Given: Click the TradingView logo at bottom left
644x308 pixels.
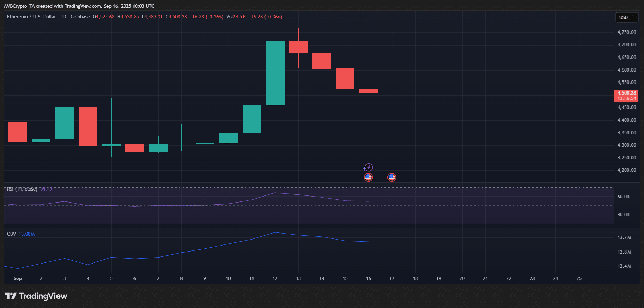Looking at the screenshot, I should pos(36,296).
